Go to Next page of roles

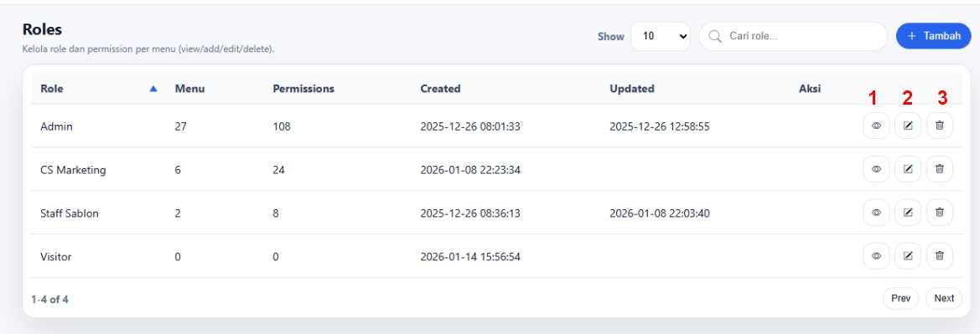[944, 298]
